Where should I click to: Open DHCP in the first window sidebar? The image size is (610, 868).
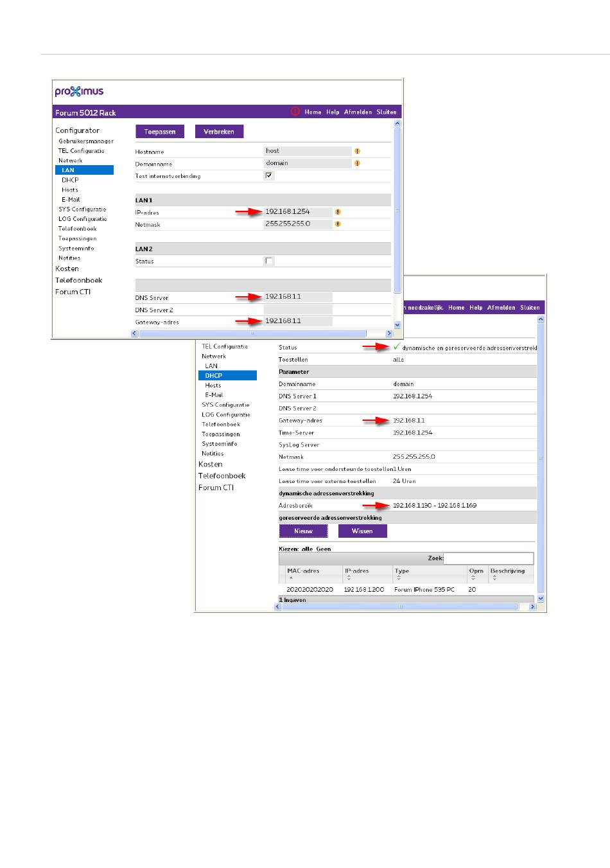pyautogui.click(x=70, y=180)
